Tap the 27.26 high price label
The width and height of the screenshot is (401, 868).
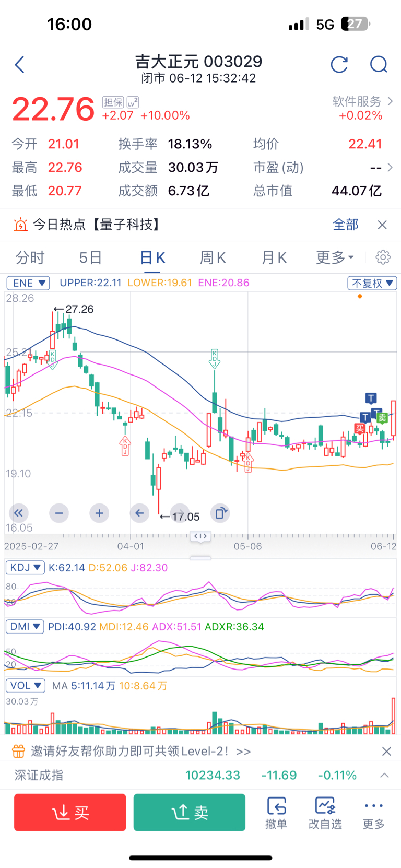tap(79, 309)
